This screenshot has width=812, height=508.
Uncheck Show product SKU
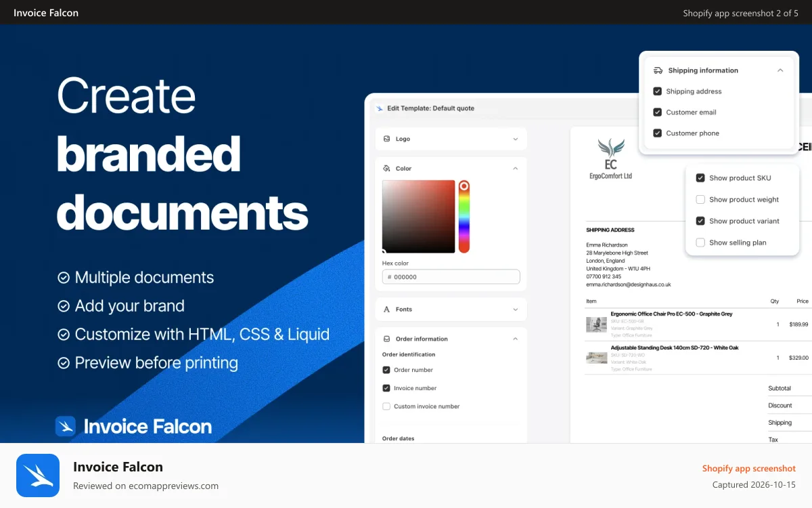[x=700, y=178]
